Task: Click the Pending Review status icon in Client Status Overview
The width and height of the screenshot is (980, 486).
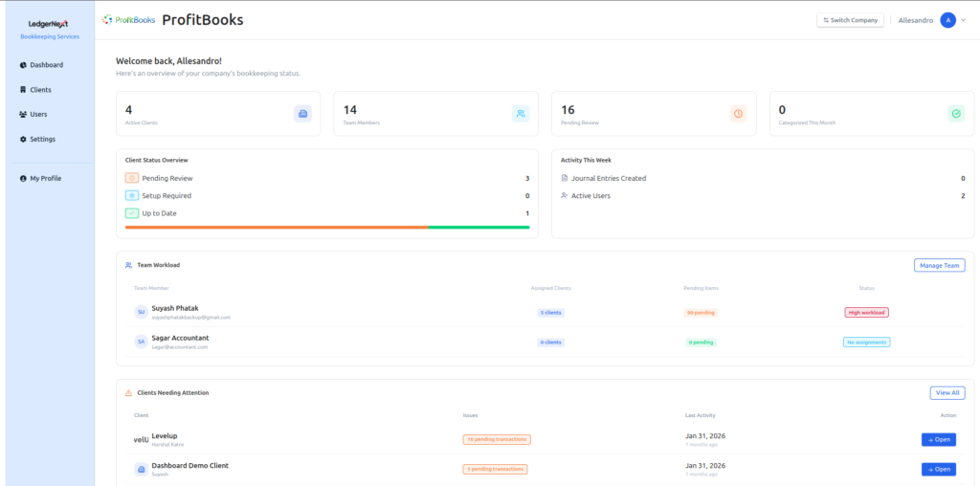Action: 132,178
